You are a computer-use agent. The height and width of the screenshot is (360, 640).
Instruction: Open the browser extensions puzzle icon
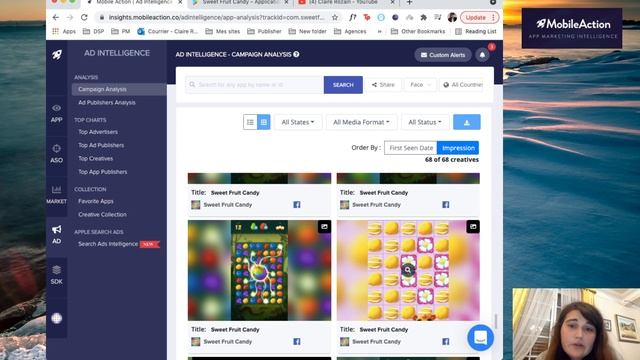pyautogui.click(x=423, y=18)
